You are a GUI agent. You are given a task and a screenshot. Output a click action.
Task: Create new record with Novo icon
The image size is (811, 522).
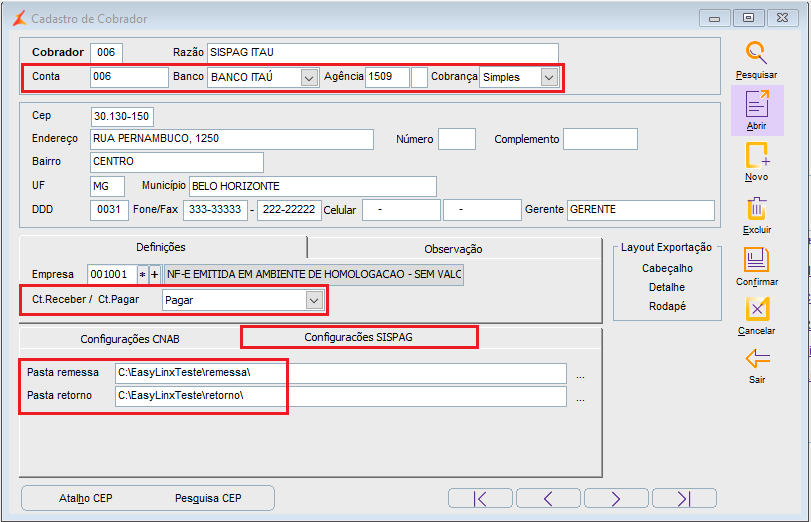tap(757, 155)
